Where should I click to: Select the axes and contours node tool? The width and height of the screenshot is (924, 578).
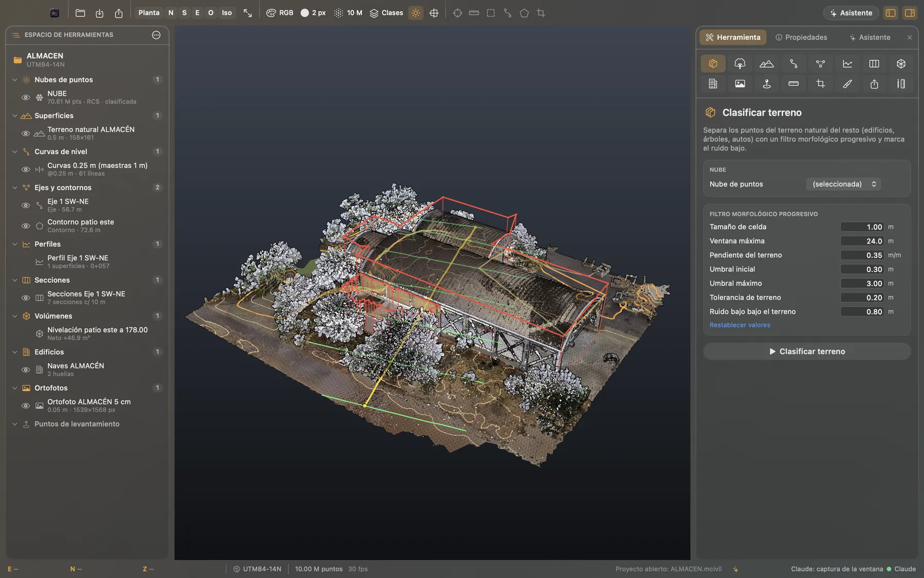click(820, 64)
